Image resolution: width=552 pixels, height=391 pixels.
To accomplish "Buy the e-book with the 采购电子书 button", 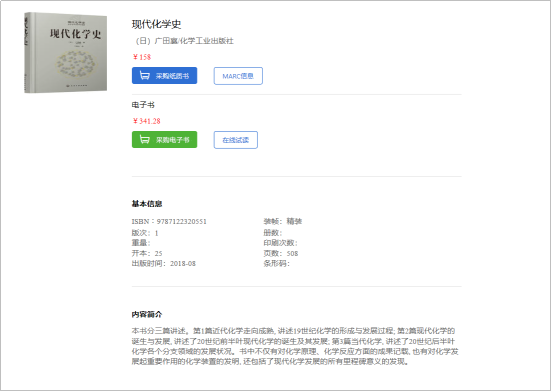I will pyautogui.click(x=164, y=140).
